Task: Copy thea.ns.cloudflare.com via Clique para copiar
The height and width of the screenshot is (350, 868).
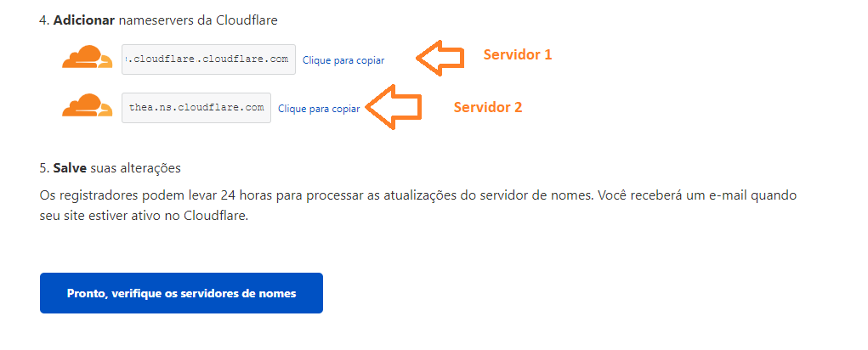Action: point(319,109)
